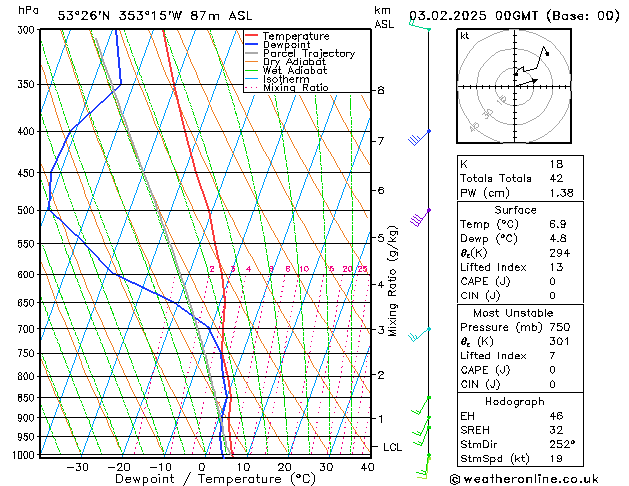629x486 pixels.
Task: Click the 300 hPa pressure axis label
Action: coord(26,30)
